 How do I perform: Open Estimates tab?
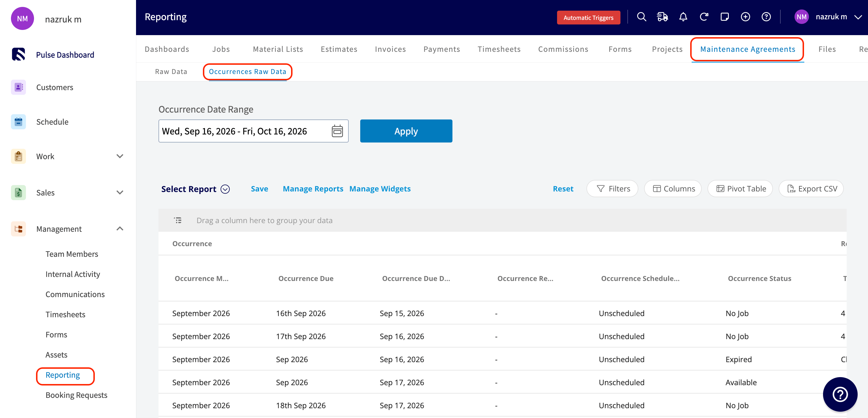coord(339,49)
